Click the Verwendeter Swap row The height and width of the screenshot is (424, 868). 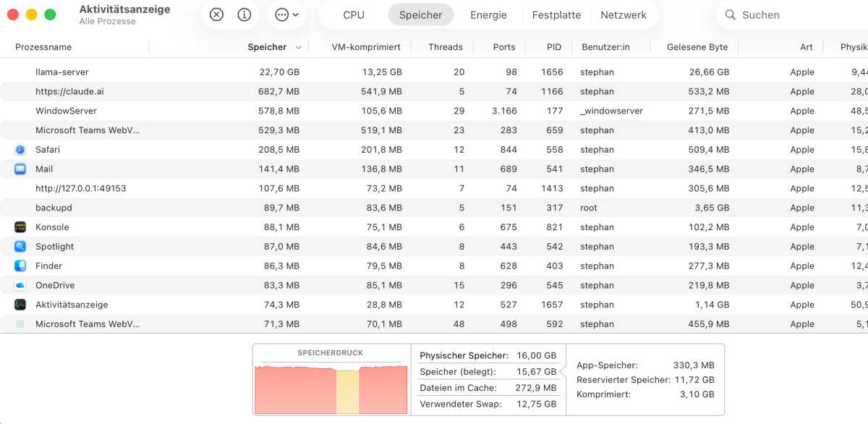[488, 404]
